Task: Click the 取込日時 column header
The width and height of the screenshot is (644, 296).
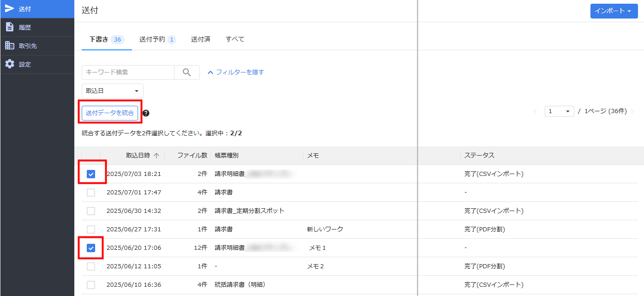Action: pos(138,156)
